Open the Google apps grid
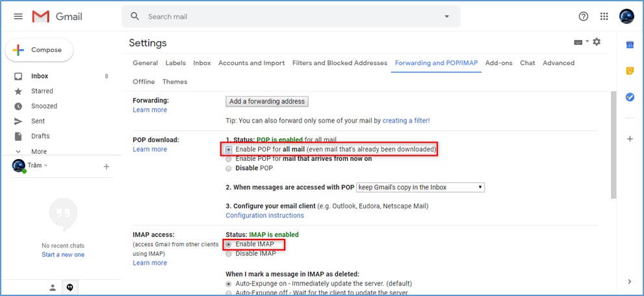This screenshot has height=296, width=644. pyautogui.click(x=604, y=16)
